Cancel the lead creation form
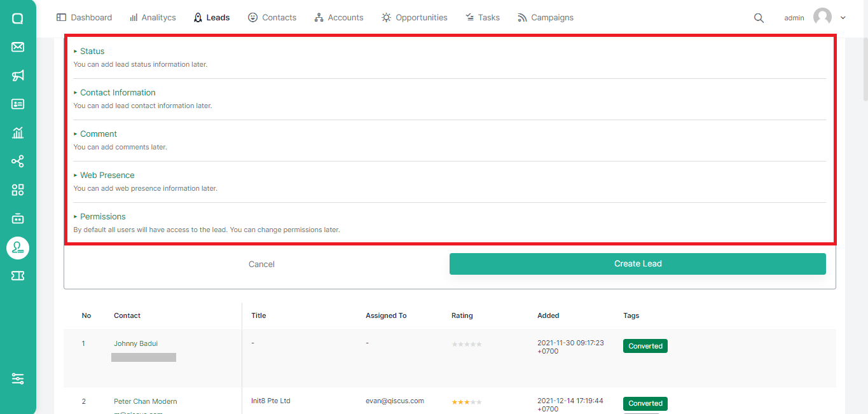868x414 pixels. pyautogui.click(x=261, y=265)
